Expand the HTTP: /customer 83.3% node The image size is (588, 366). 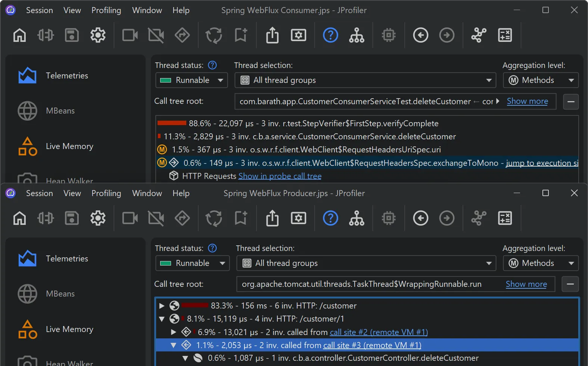click(x=162, y=306)
